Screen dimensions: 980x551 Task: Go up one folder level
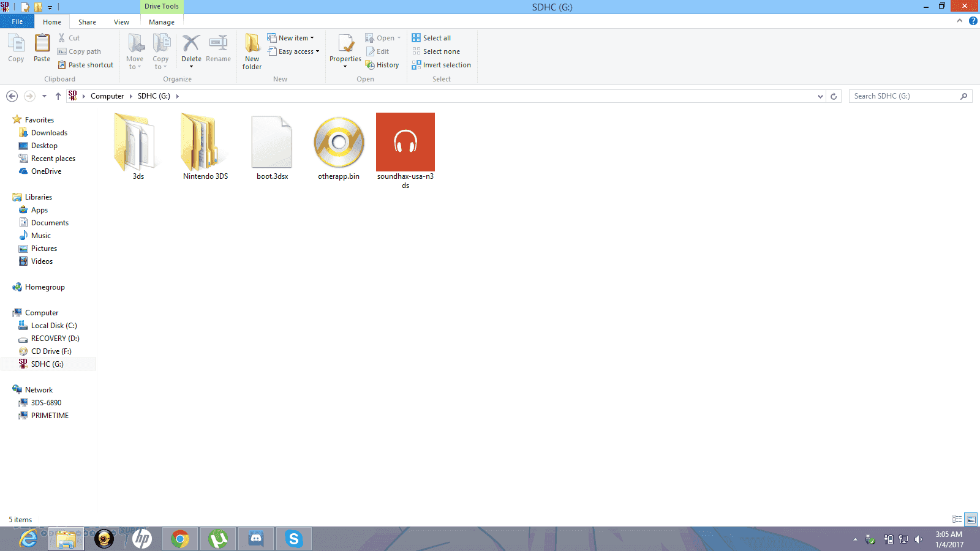(x=58, y=96)
